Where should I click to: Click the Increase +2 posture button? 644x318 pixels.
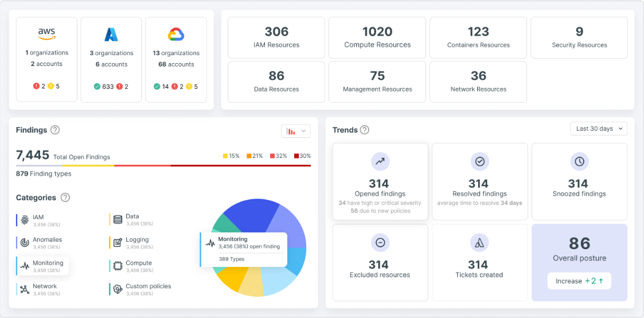[x=579, y=281]
